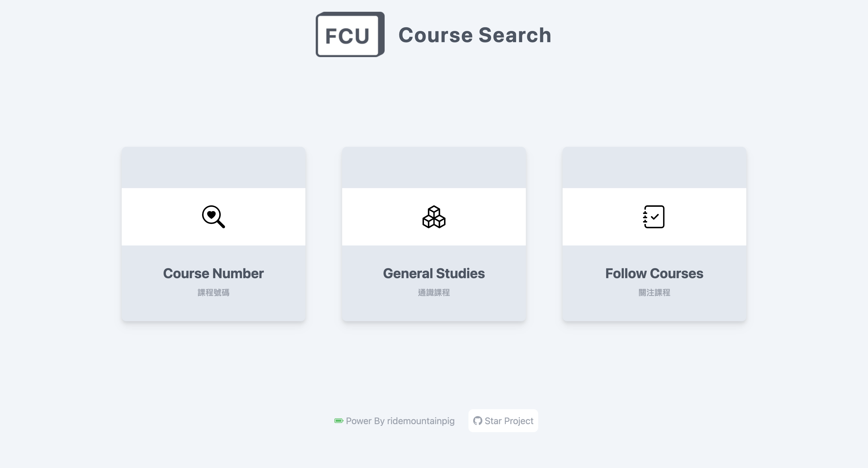Click the Star Project button
Screen dimensions: 868x468
503,420
